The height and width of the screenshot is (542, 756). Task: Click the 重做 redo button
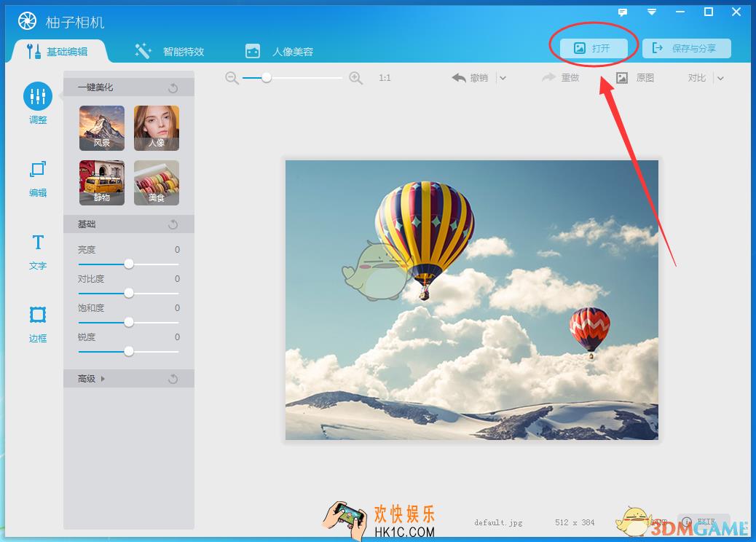pyautogui.click(x=560, y=78)
